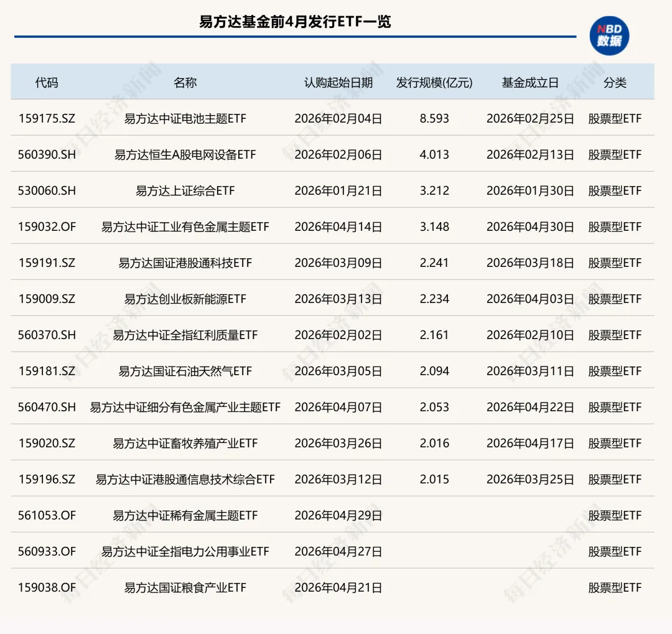Click fund code 159020.SZ

click(x=47, y=442)
